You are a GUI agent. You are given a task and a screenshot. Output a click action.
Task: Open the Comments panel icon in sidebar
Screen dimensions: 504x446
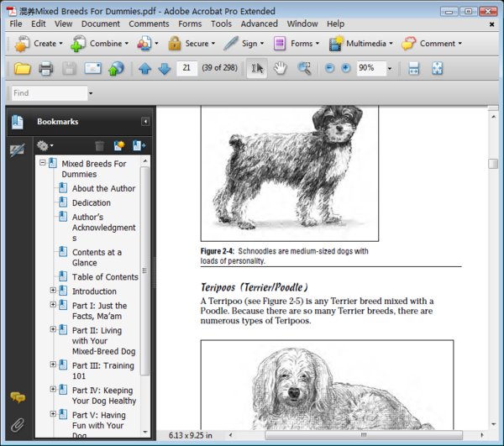[17, 397]
